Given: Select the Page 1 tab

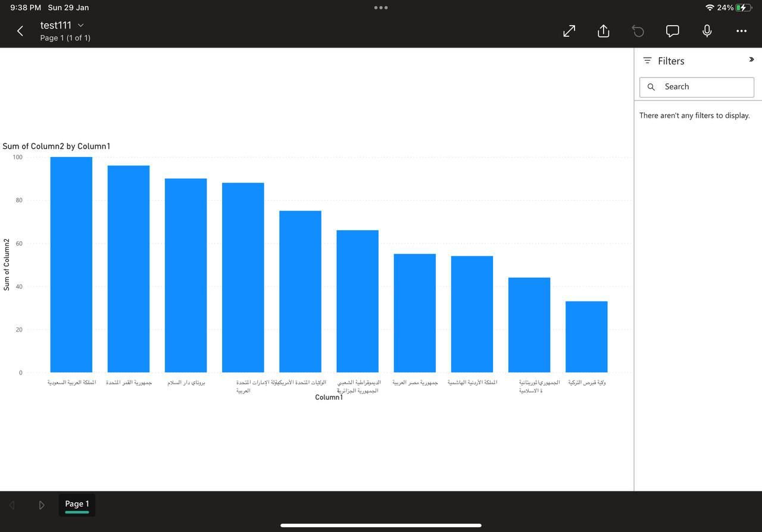Looking at the screenshot, I should [x=77, y=505].
